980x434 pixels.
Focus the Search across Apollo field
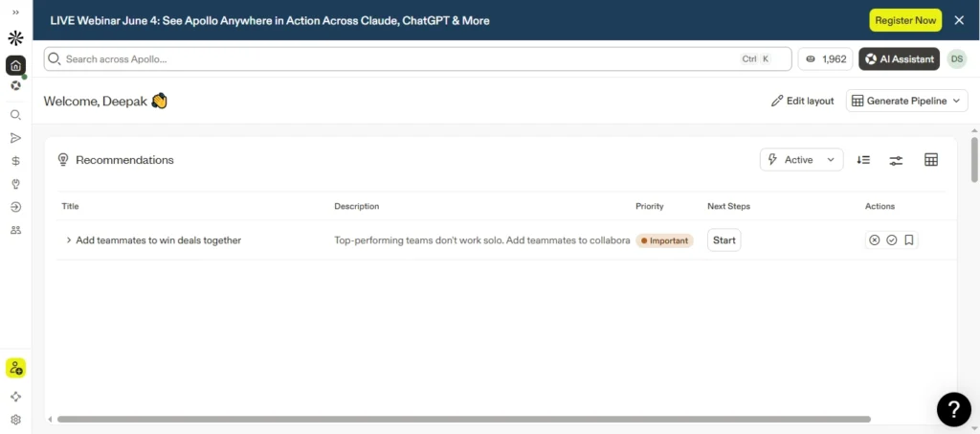point(417,58)
